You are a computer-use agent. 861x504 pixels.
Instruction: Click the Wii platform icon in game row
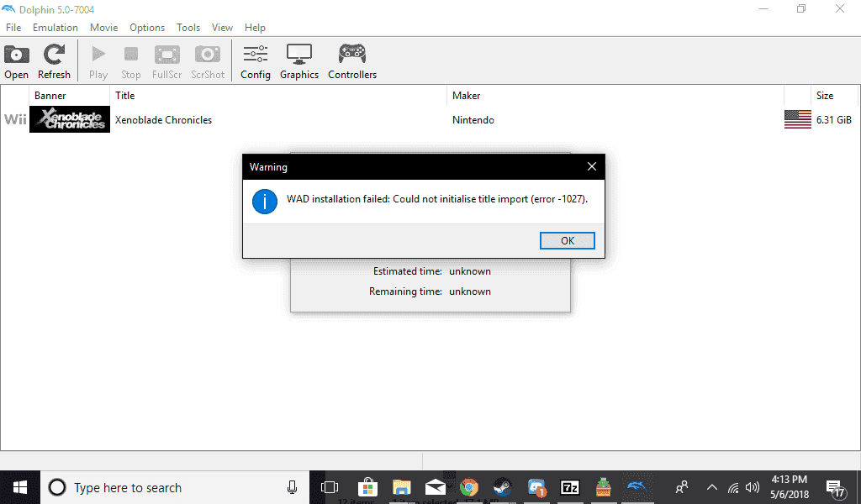15,119
